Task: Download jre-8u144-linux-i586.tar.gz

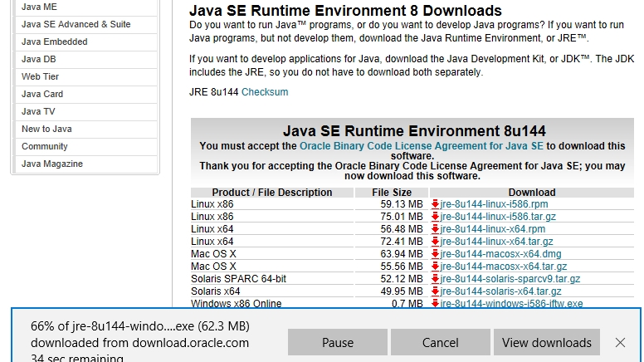Action: point(498,217)
